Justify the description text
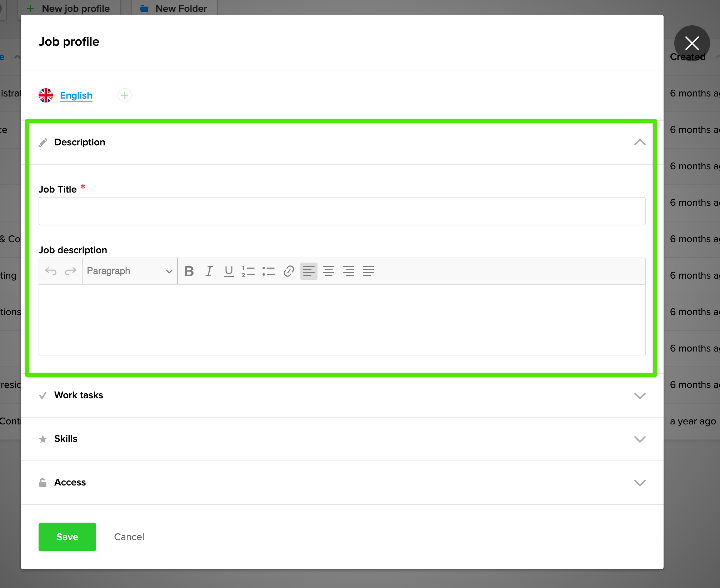 369,271
